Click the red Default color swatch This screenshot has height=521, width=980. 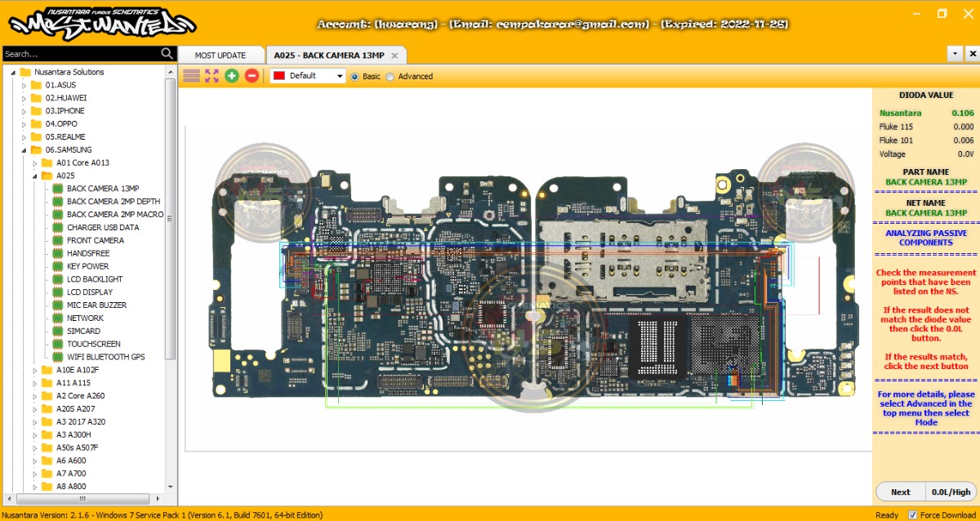[278, 76]
